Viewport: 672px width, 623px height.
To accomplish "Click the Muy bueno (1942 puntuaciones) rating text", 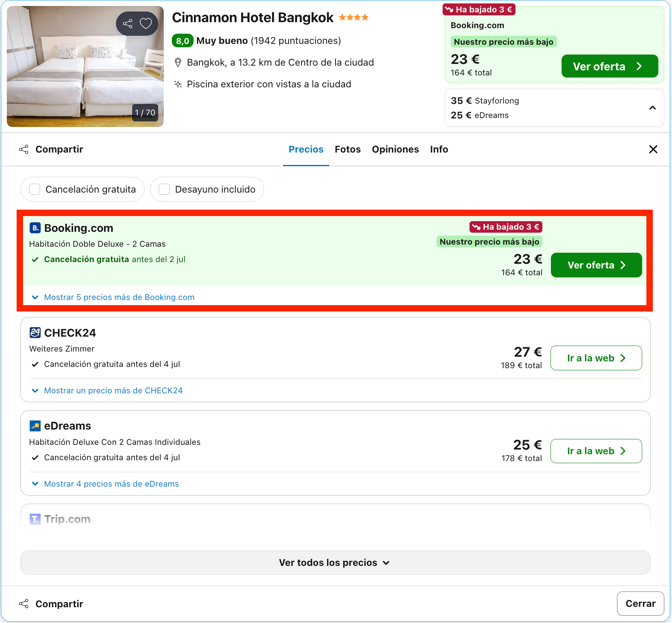I will coord(269,41).
